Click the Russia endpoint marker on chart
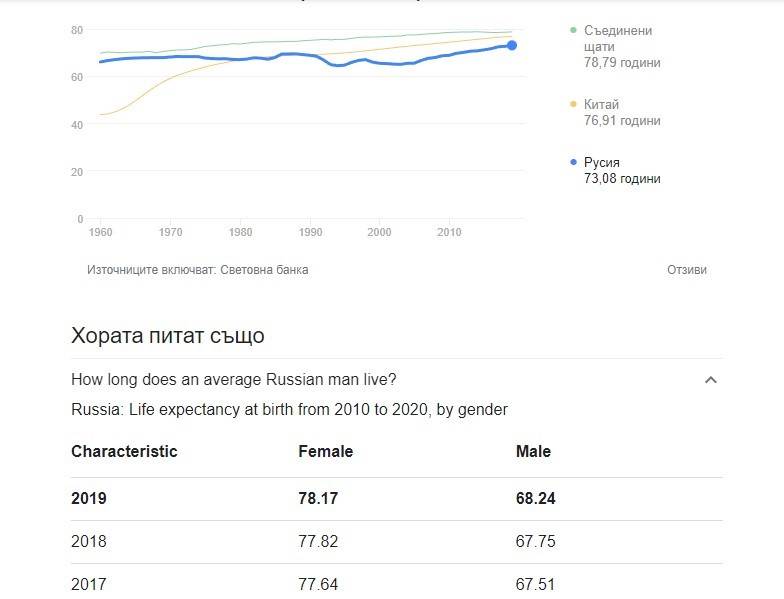Viewport: 784px width, 599px height. pos(512,46)
